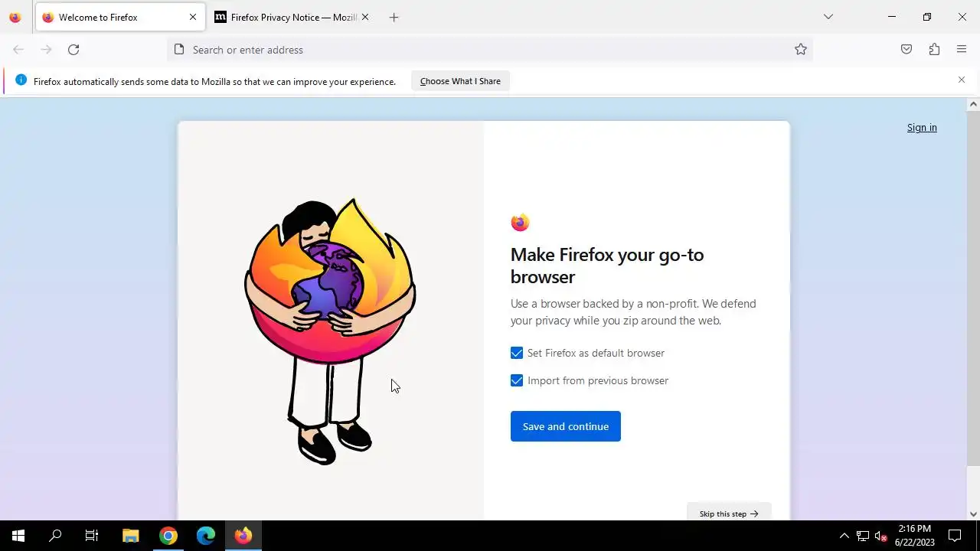Image resolution: width=980 pixels, height=551 pixels.
Task: Open the Windows notification center
Action: pos(955,536)
